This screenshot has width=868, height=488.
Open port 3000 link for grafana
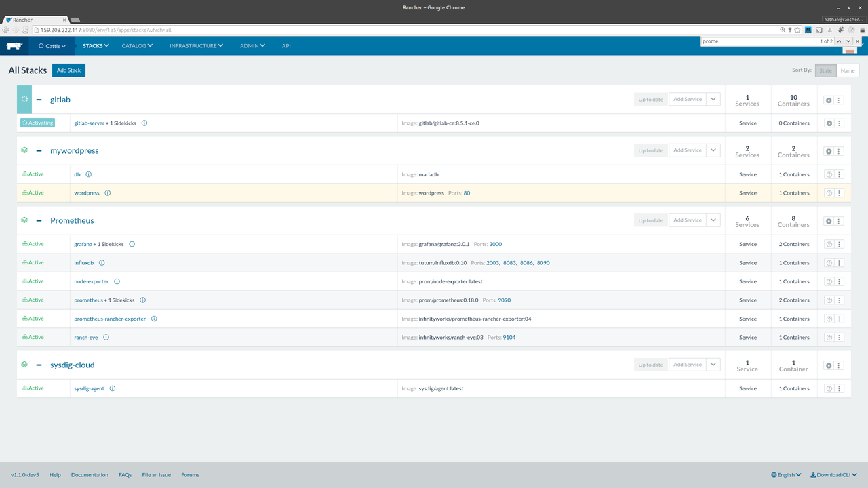[x=496, y=244]
